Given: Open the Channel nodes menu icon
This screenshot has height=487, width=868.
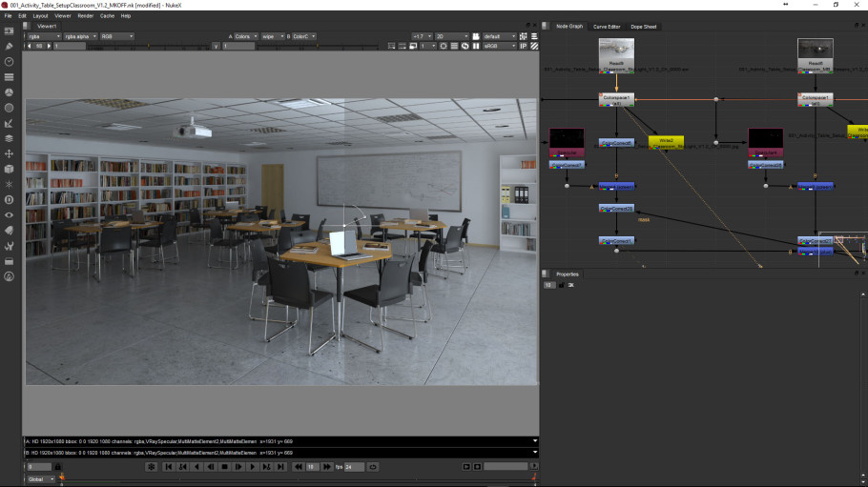Looking at the screenshot, I should tap(9, 77).
